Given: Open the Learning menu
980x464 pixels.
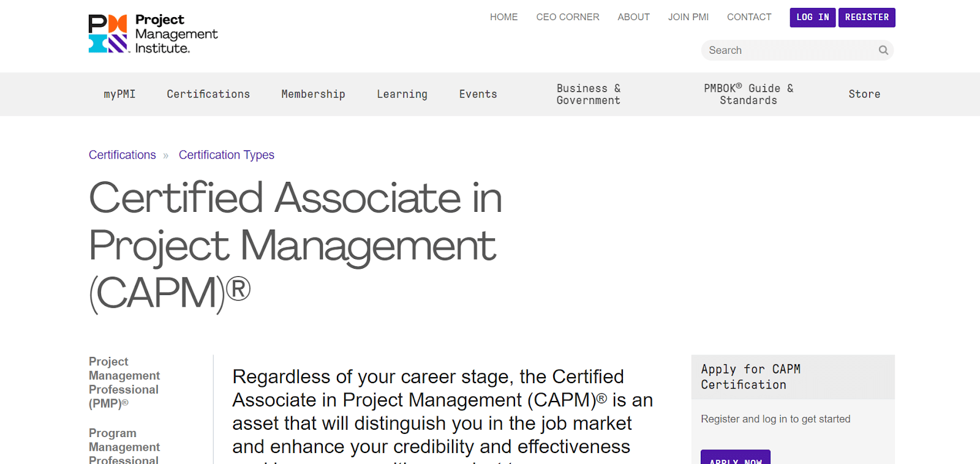Looking at the screenshot, I should (402, 94).
